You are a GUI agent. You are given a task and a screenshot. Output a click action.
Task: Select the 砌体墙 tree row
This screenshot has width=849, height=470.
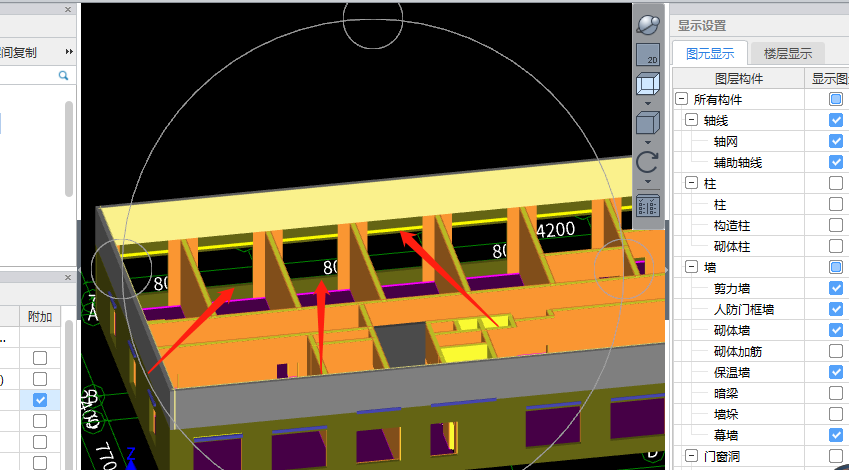[732, 330]
